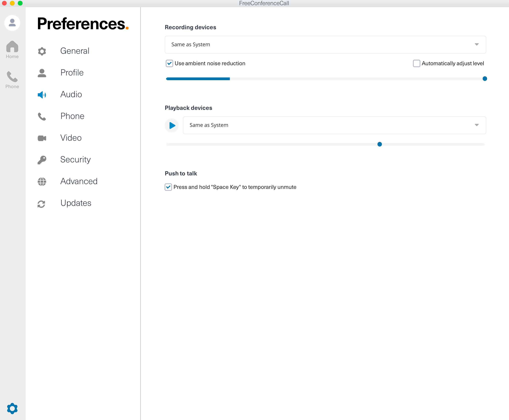This screenshot has width=509, height=420.
Task: Uncheck the Space Key push to talk option
Action: point(168,187)
